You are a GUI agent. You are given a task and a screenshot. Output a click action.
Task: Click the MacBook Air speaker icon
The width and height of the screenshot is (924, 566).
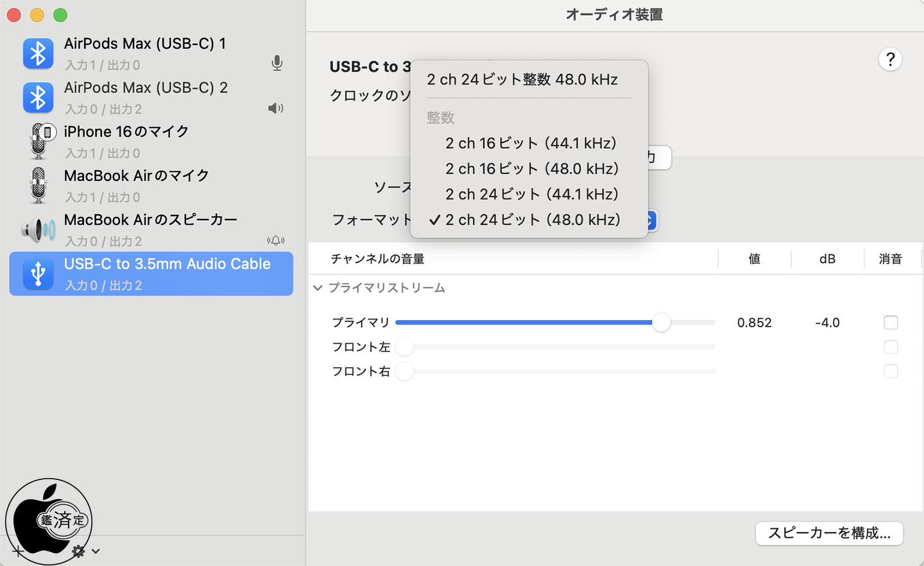[x=38, y=229]
